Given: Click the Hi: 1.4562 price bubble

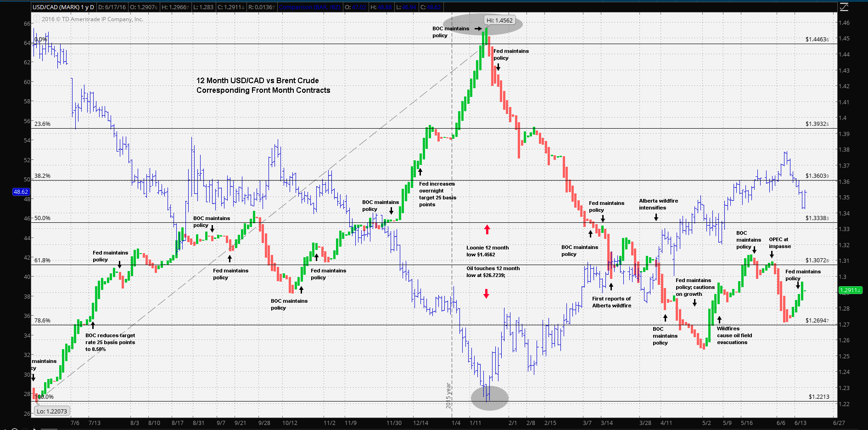Looking at the screenshot, I should point(499,20).
